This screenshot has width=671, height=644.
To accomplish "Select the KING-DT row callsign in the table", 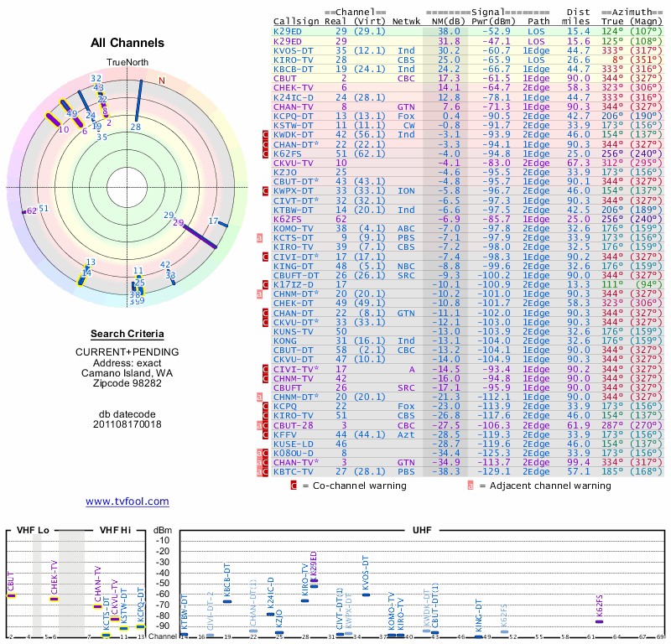I will coord(294,266).
